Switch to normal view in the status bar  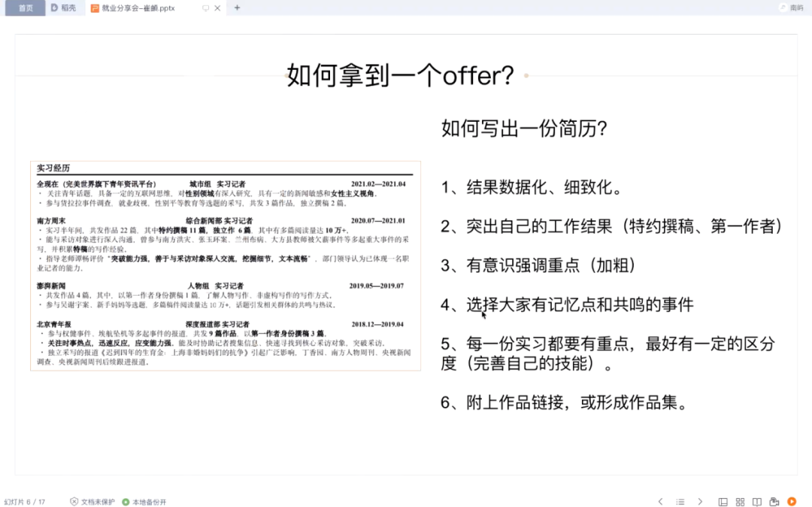pyautogui.click(x=723, y=502)
